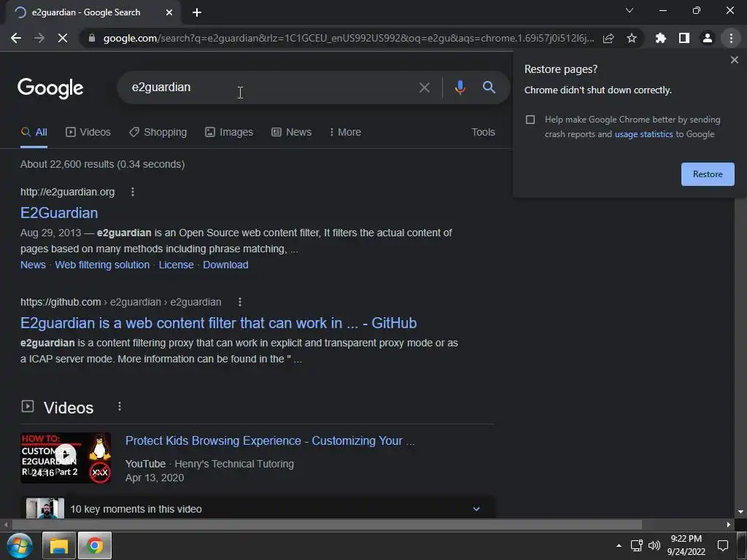Close the e2guardian Google Search tab

click(169, 12)
